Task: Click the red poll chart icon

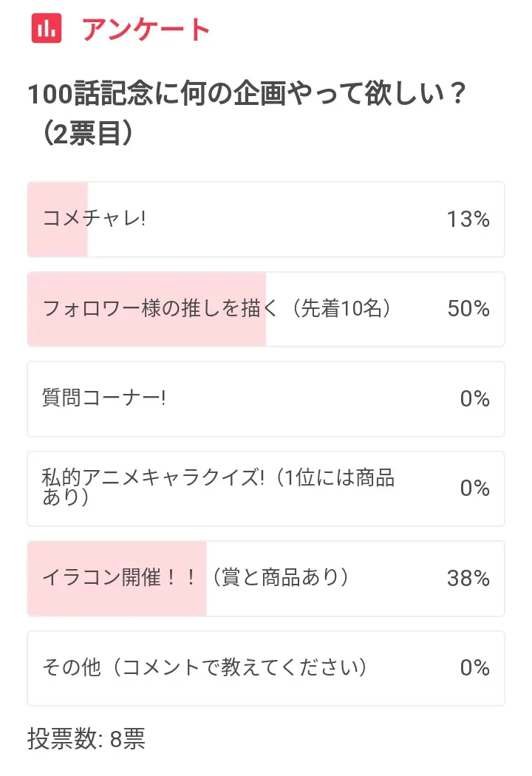Action: (x=47, y=29)
